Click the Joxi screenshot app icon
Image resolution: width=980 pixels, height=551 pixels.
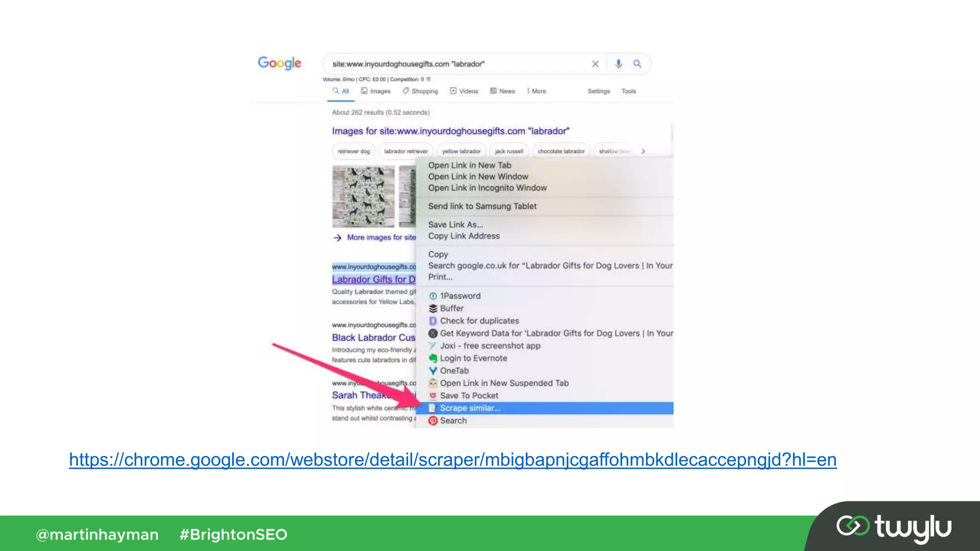433,346
